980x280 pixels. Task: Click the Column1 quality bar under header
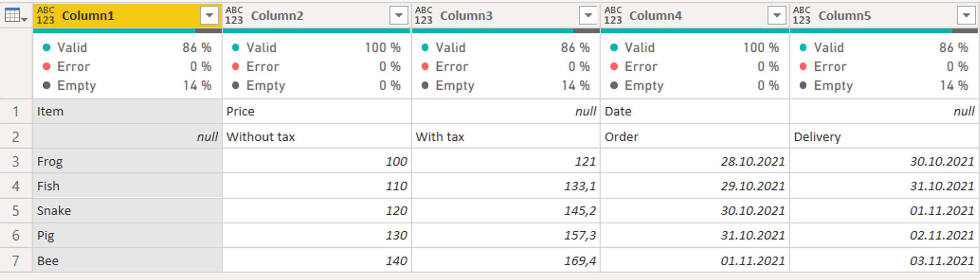[x=127, y=31]
